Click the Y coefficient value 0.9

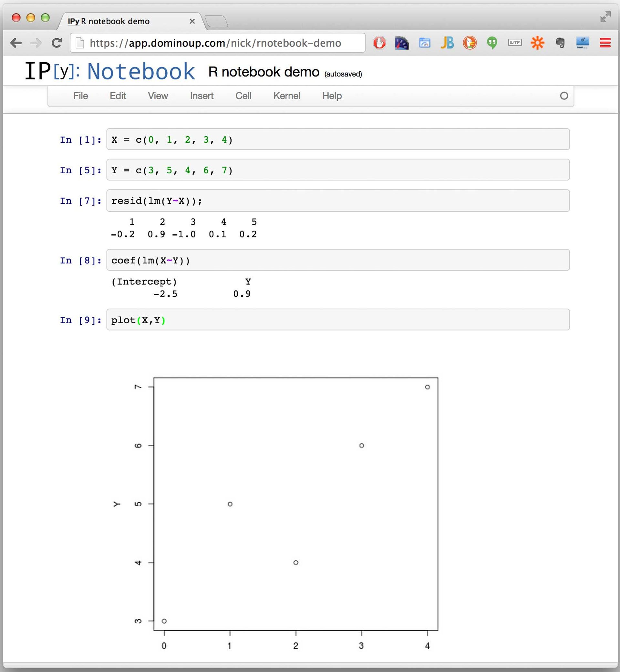point(242,294)
